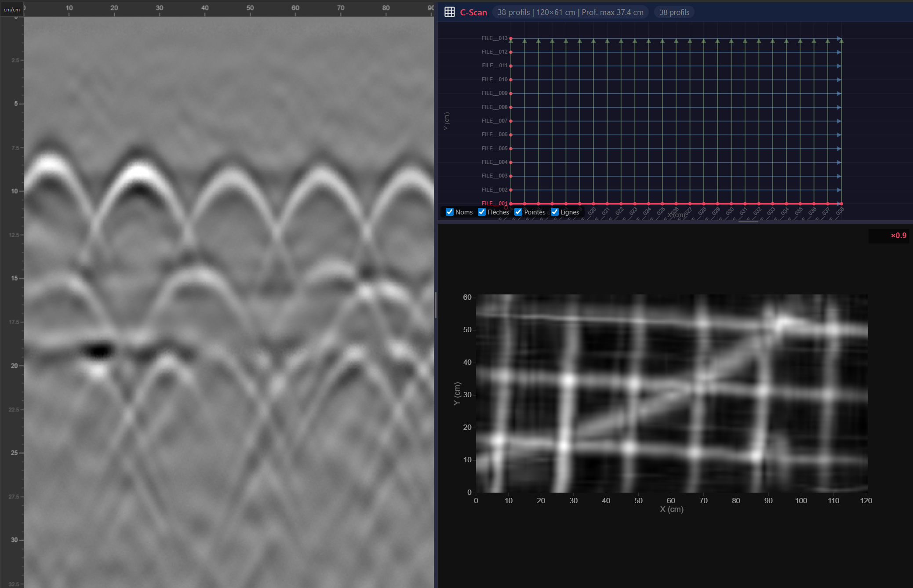Viewport: 913px width, 588px height.
Task: Click the red endpoint dot of FILE__005
Action: [x=510, y=148]
